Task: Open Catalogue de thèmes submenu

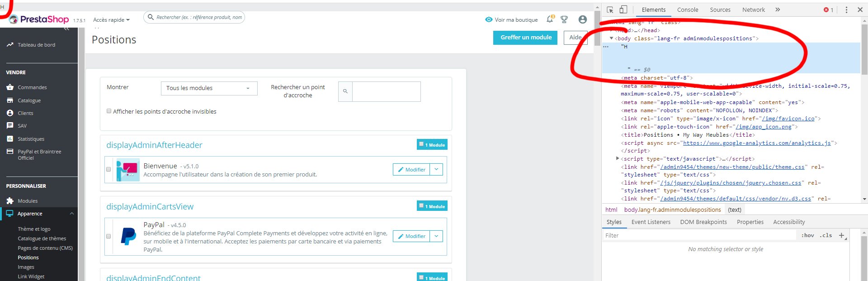Action: (42, 238)
